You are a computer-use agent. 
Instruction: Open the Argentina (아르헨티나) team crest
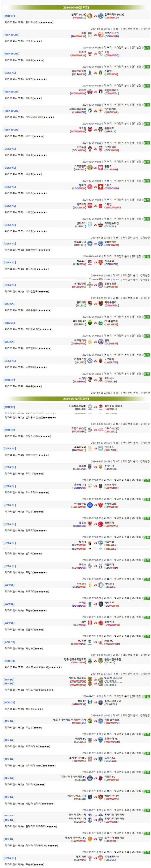90,342
